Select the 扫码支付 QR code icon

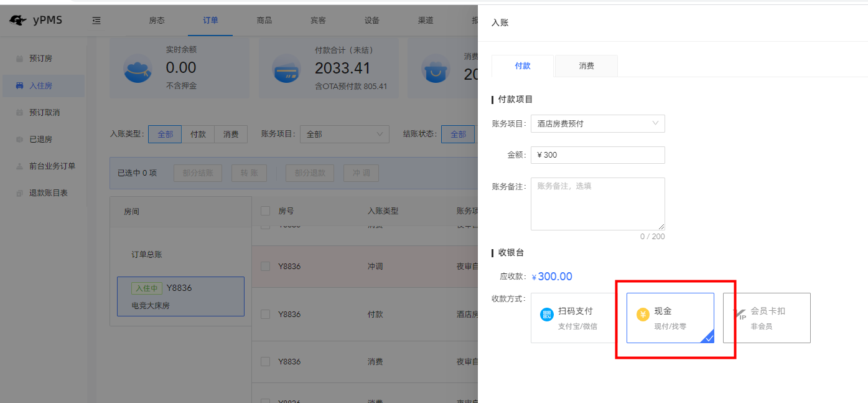coord(546,315)
